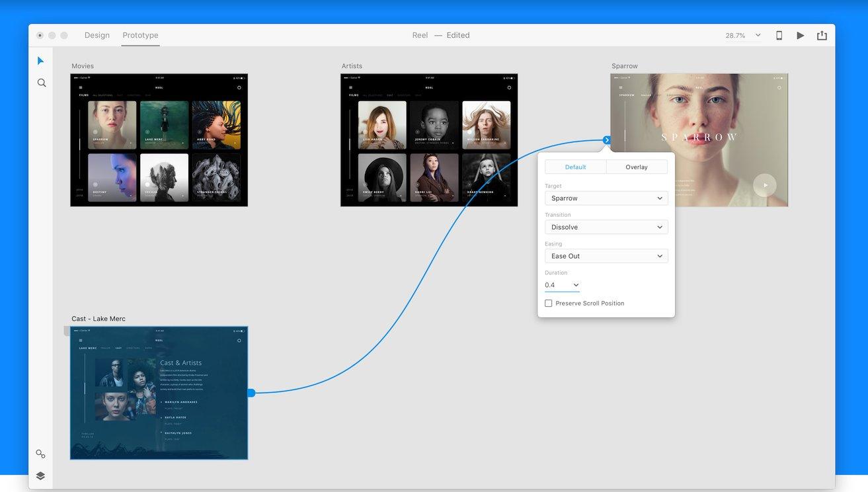Image resolution: width=868 pixels, height=492 pixels.
Task: Start Desktop Preview with play icon
Action: (x=801, y=36)
